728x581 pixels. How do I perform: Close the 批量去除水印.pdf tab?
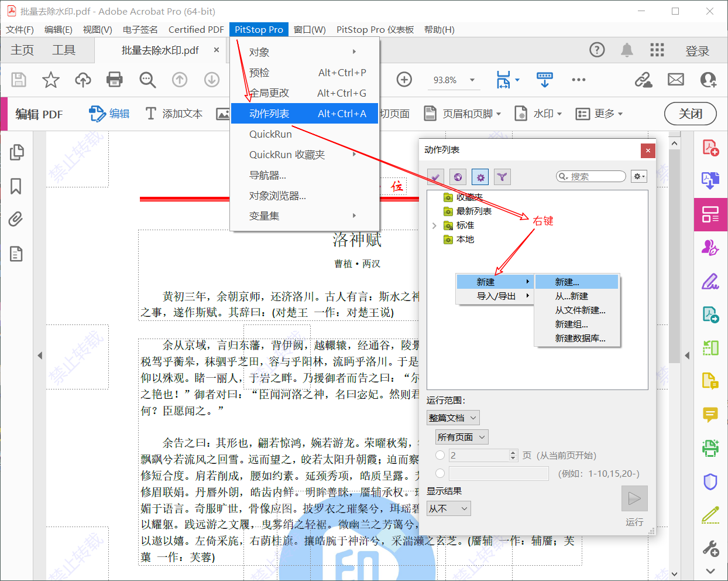217,50
